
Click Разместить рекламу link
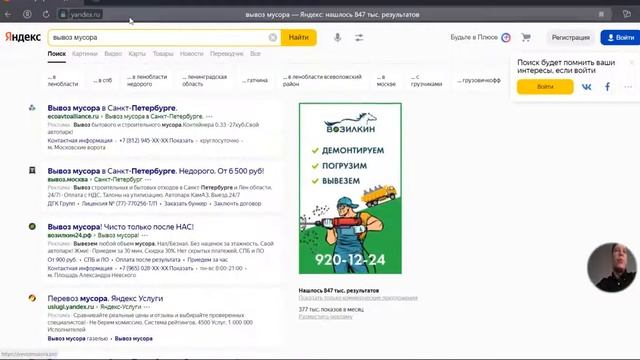coord(325,317)
